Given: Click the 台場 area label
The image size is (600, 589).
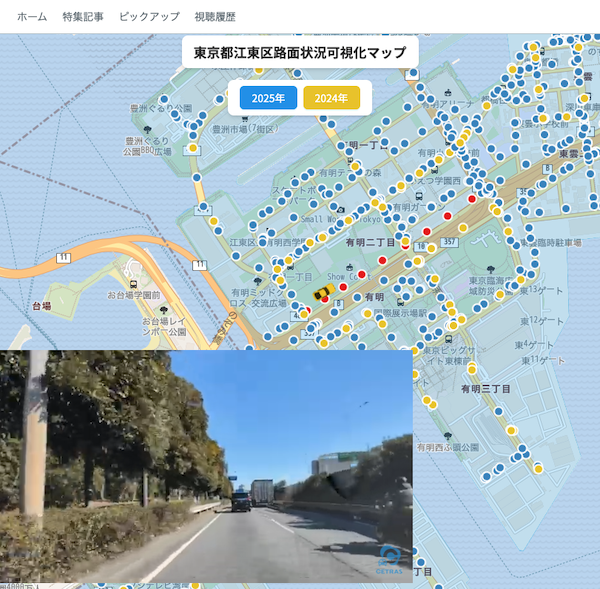Looking at the screenshot, I should (41, 305).
